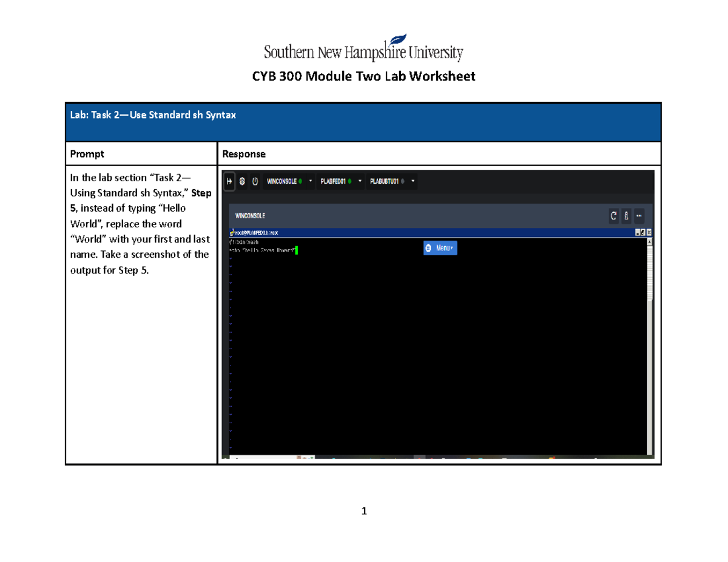
Task: Restore the PuTTY terminal window
Action: [x=643, y=232]
